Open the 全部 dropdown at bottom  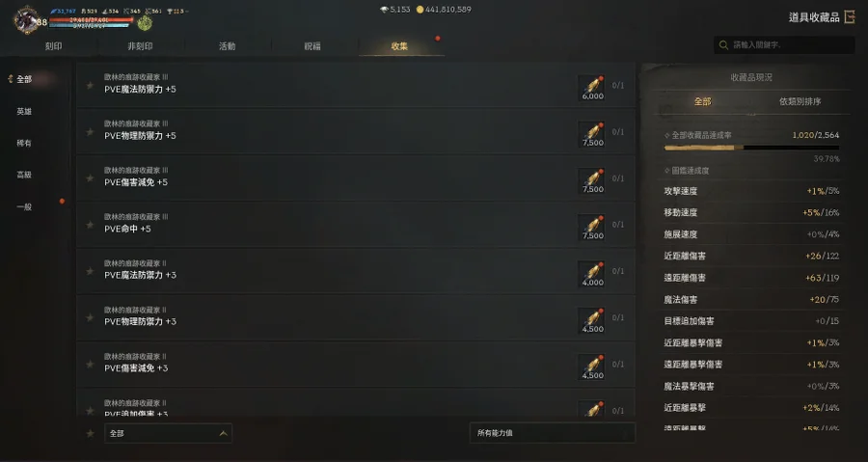coord(168,433)
